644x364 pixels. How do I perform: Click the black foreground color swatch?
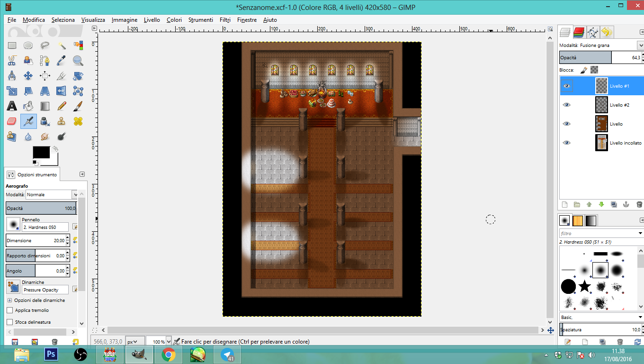pyautogui.click(x=41, y=152)
